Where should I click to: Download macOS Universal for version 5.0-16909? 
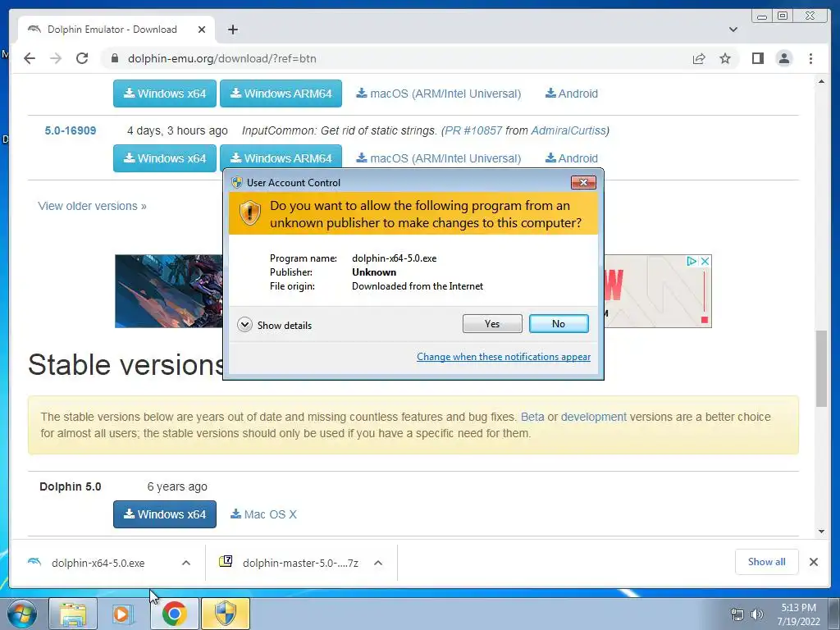(x=438, y=158)
